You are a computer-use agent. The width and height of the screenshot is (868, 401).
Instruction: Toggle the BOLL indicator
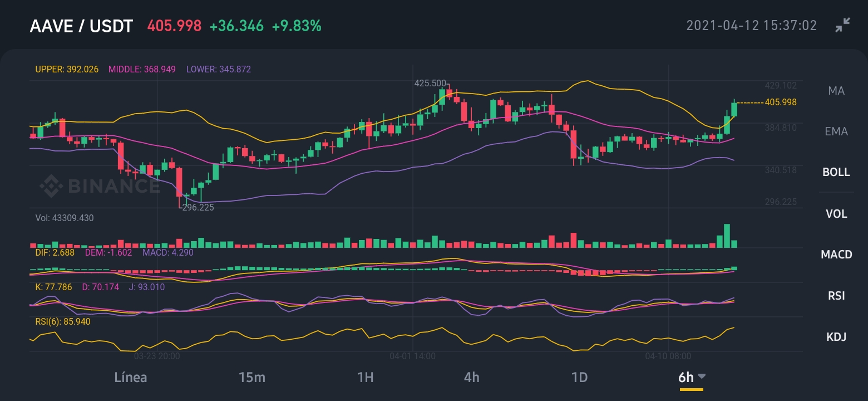(836, 172)
